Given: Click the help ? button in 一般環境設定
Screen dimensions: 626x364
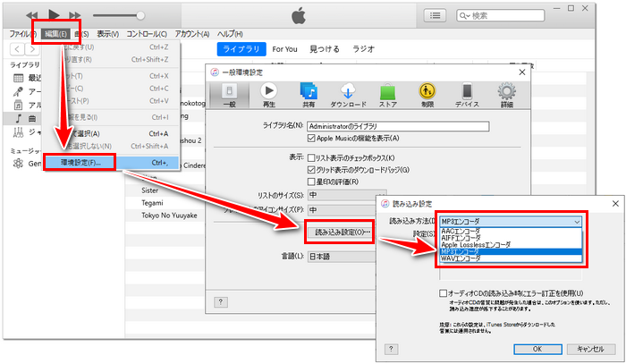Looking at the screenshot, I should click(220, 302).
